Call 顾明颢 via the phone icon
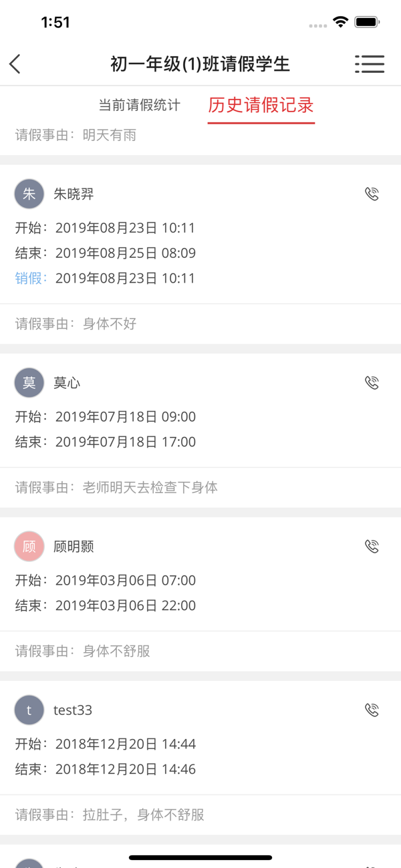The image size is (401, 868). [372, 546]
